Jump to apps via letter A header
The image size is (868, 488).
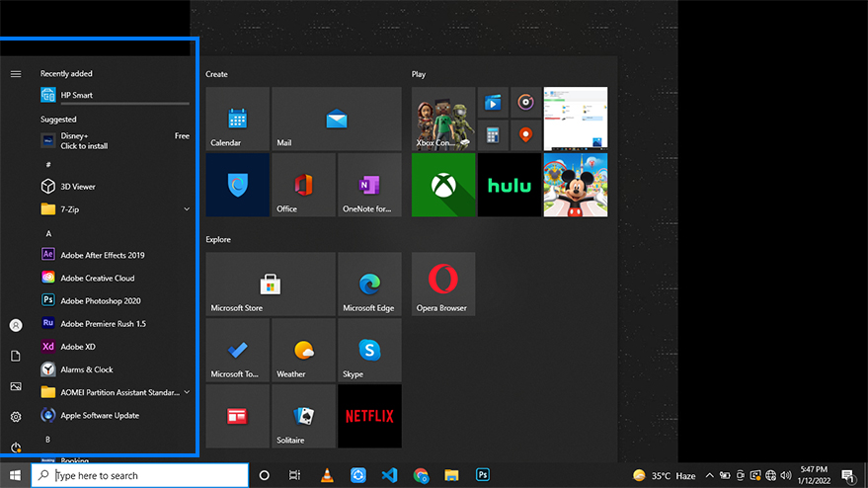click(48, 233)
